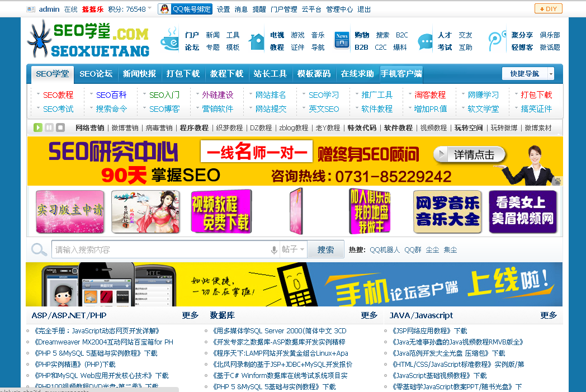The image size is (586, 392).
Task: Open the 帖子 search type dropdown
Action: tap(292, 249)
